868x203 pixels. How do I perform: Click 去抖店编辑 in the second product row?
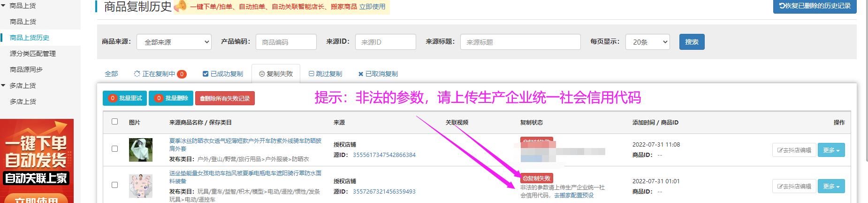pos(794,186)
